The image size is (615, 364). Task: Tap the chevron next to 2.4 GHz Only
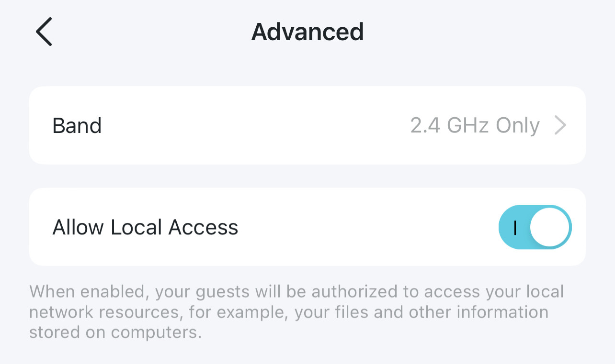pyautogui.click(x=560, y=125)
